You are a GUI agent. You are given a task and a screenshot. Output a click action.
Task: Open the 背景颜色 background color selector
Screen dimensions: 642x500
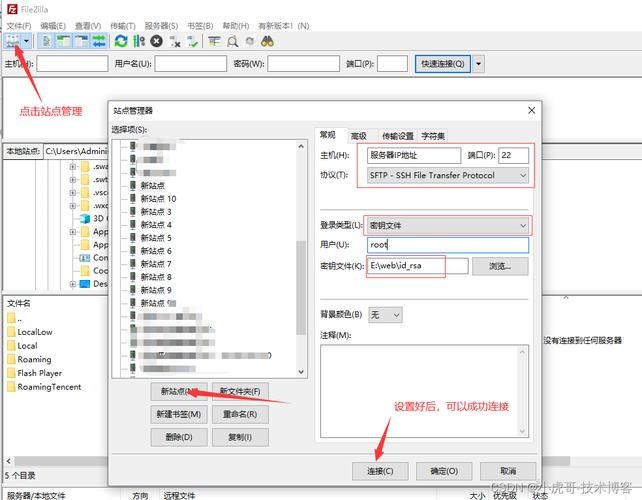[x=385, y=314]
